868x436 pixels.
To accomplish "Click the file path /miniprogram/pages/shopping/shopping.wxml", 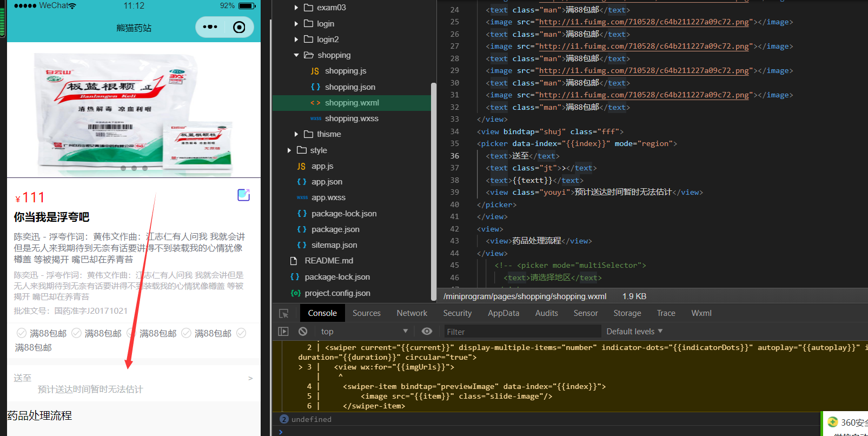I will [x=525, y=296].
